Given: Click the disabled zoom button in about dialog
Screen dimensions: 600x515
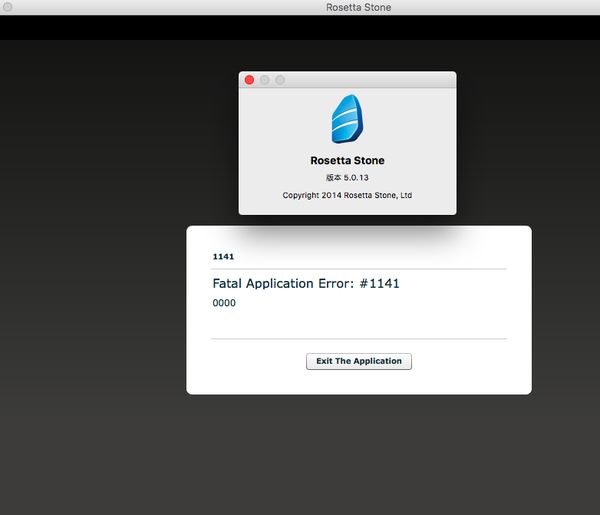Looking at the screenshot, I should click(280, 80).
